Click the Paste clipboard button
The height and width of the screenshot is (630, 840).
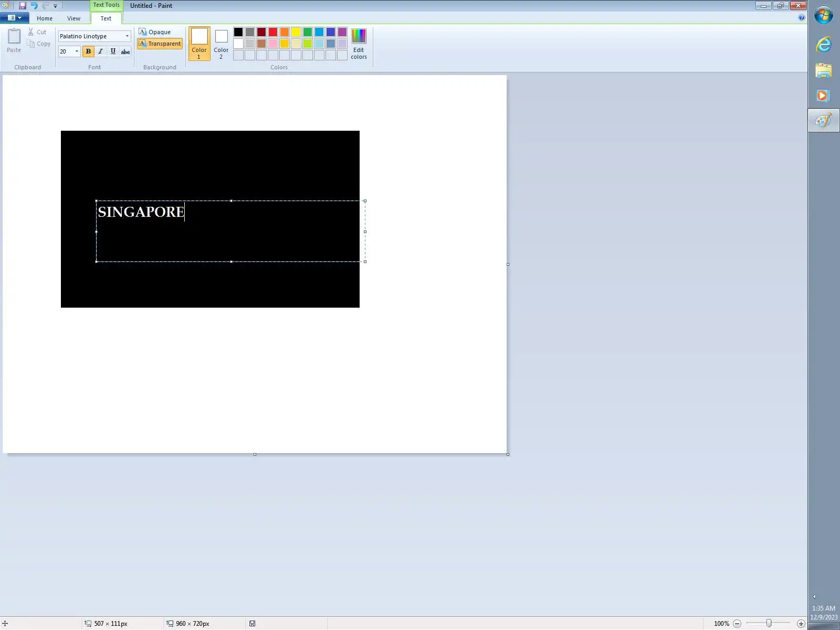14,41
